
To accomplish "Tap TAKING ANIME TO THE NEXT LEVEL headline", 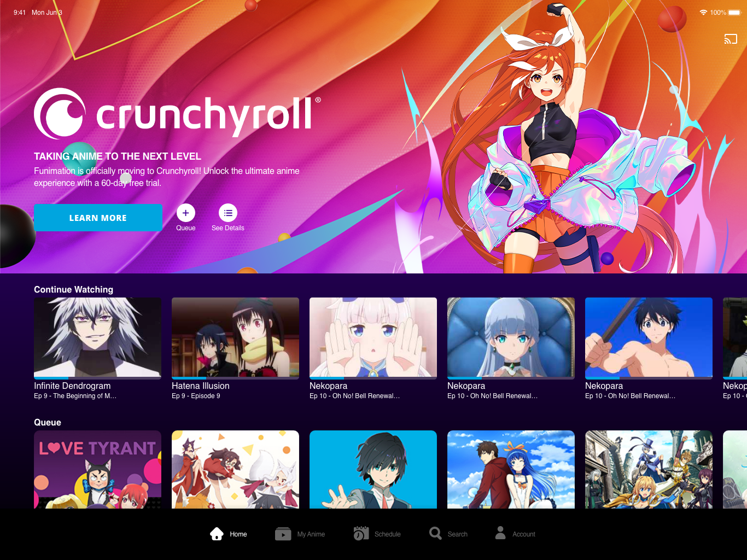I will (118, 156).
